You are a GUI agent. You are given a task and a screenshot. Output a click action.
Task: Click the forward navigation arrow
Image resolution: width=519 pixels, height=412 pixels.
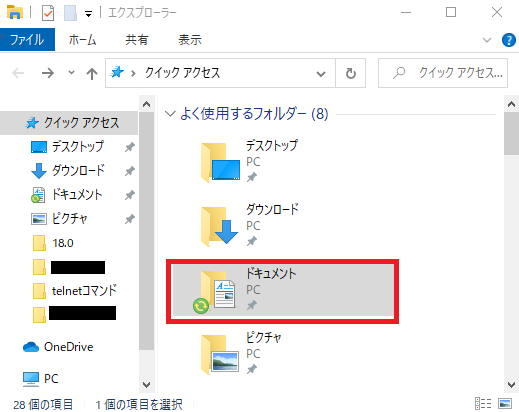point(48,73)
